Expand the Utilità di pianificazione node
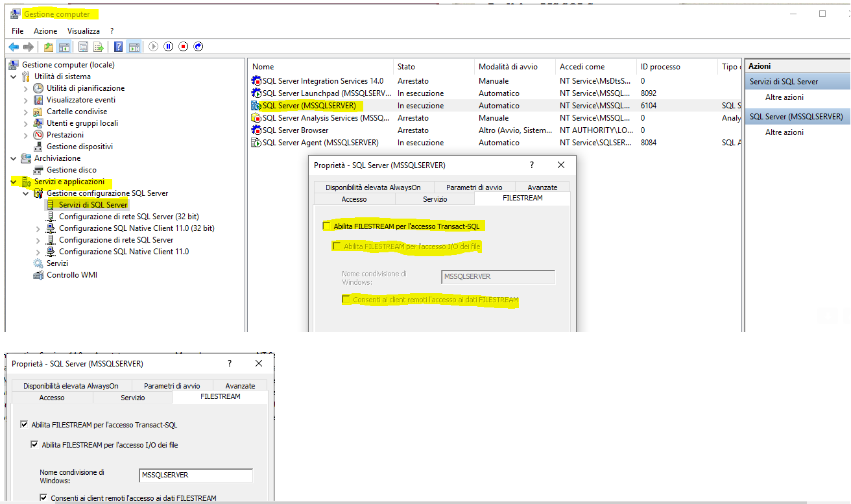Image resolution: width=851 pixels, height=504 pixels. (26, 88)
